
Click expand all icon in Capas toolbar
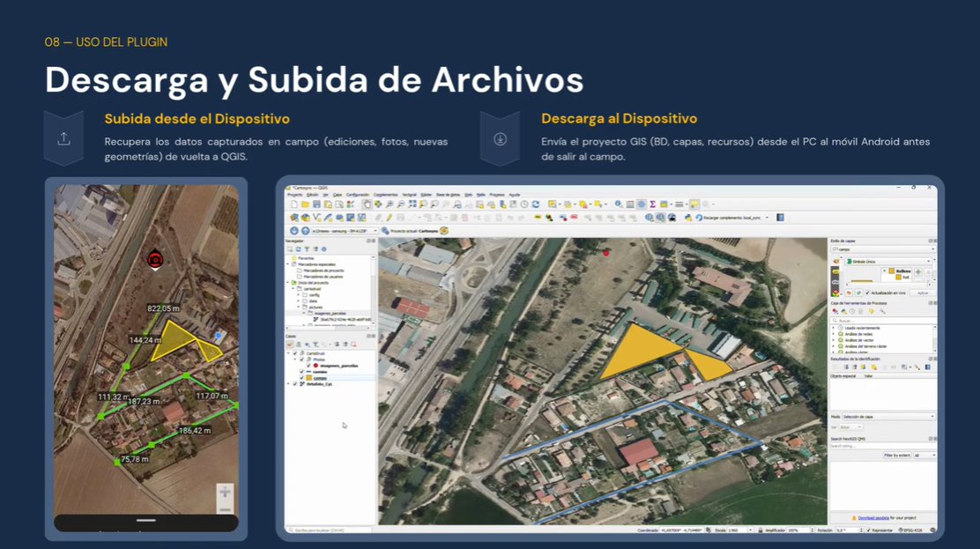coord(337,345)
